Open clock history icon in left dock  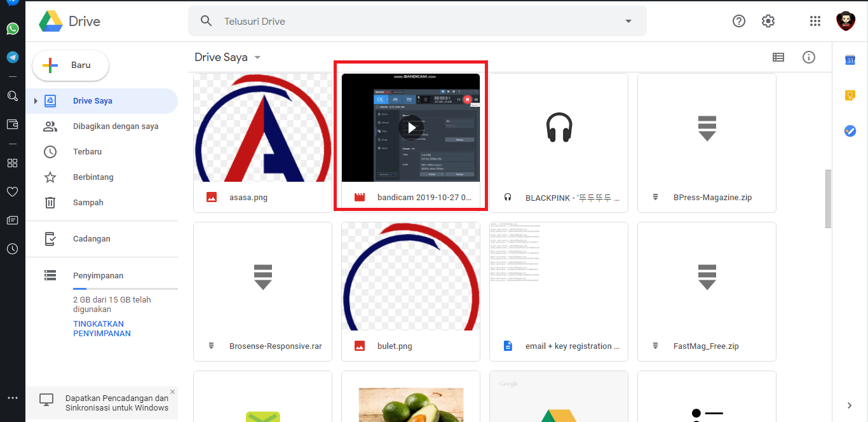pyautogui.click(x=12, y=249)
